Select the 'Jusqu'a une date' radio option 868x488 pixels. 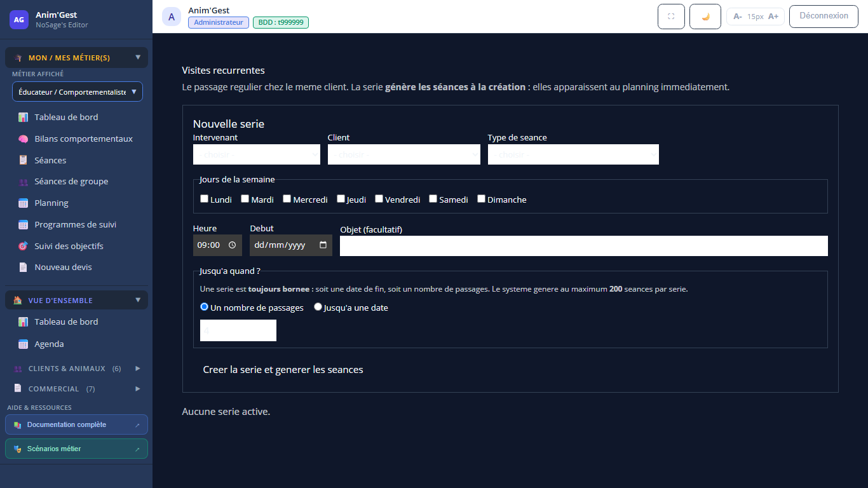[x=318, y=307]
